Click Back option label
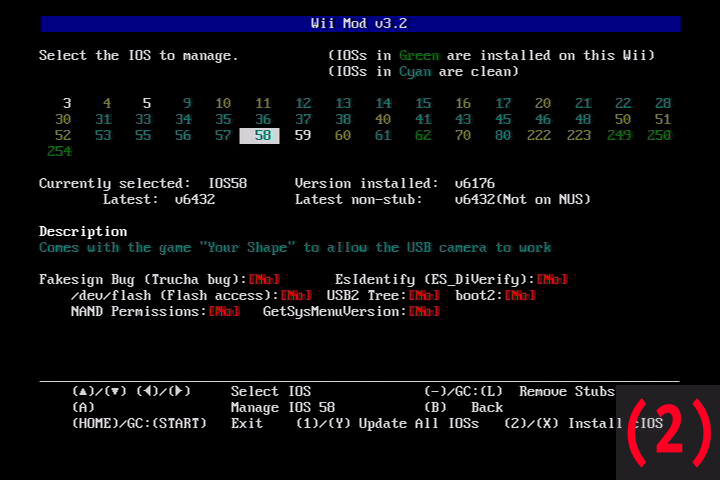This screenshot has width=720, height=480. (x=487, y=407)
